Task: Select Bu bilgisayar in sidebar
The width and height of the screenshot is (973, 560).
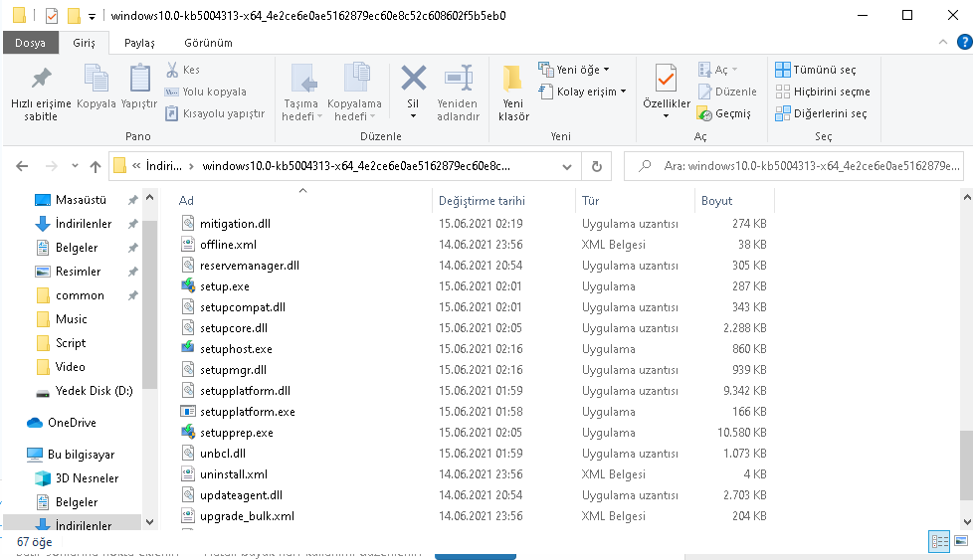Action: pyautogui.click(x=81, y=454)
